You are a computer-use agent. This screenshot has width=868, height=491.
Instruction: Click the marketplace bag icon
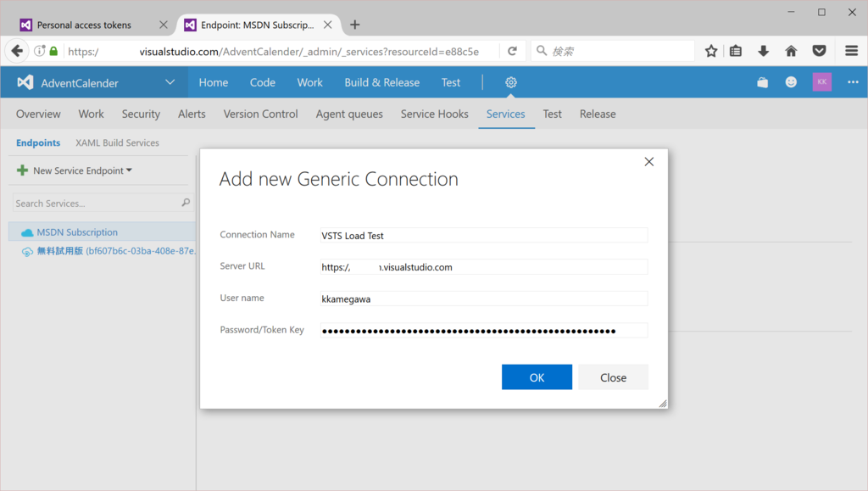[763, 82]
